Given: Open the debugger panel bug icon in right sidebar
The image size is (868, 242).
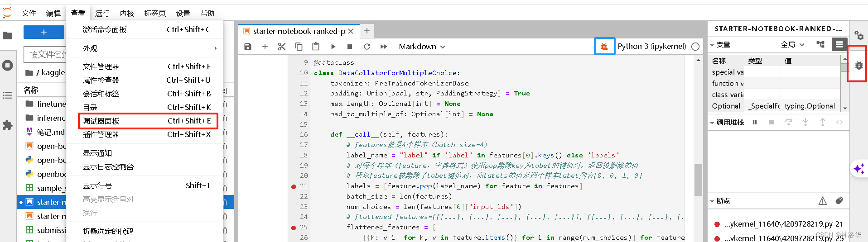Looking at the screenshot, I should [x=859, y=66].
